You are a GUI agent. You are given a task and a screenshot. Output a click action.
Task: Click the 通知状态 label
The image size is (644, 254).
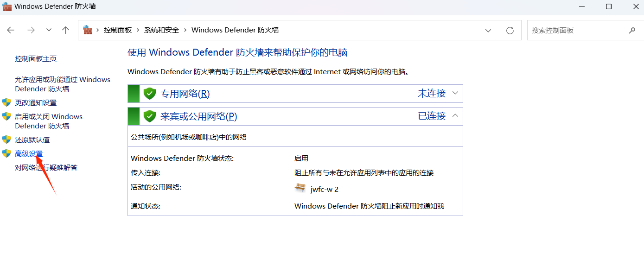(x=146, y=206)
